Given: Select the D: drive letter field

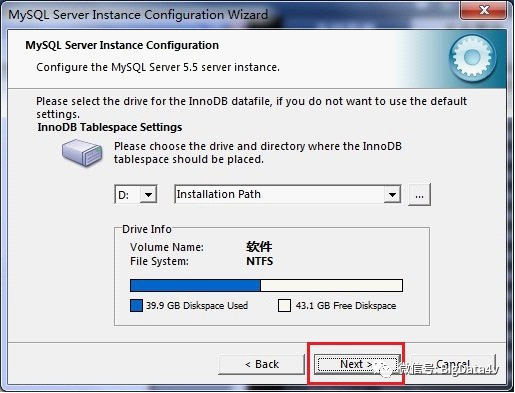Looking at the screenshot, I should tap(128, 194).
